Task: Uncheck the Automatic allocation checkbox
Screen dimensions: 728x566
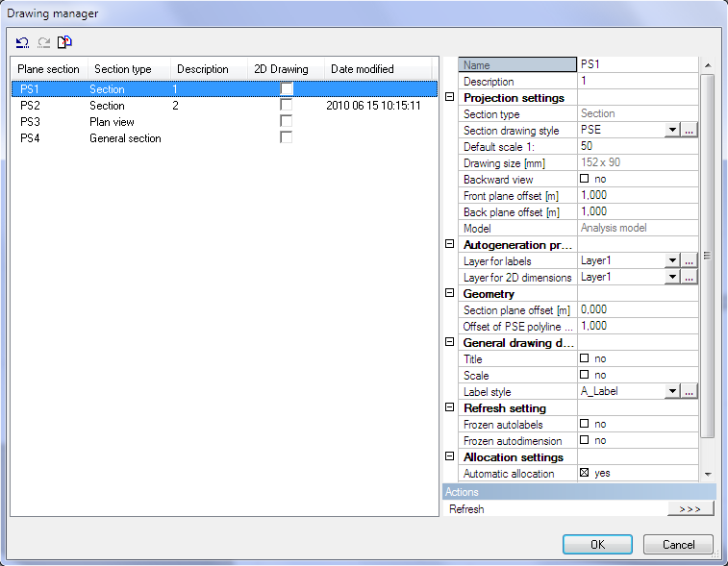Action: coord(584,473)
